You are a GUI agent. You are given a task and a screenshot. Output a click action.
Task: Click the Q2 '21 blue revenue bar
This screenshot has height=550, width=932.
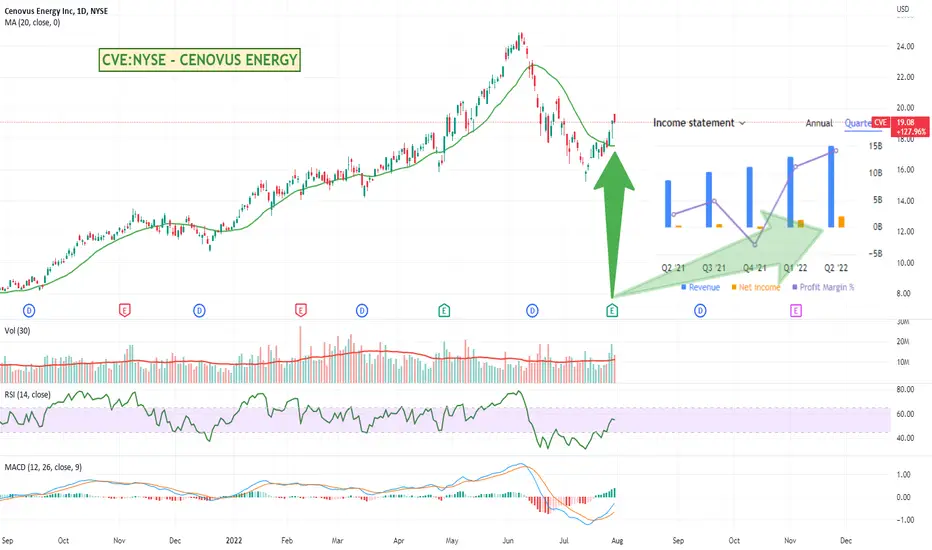(x=668, y=203)
